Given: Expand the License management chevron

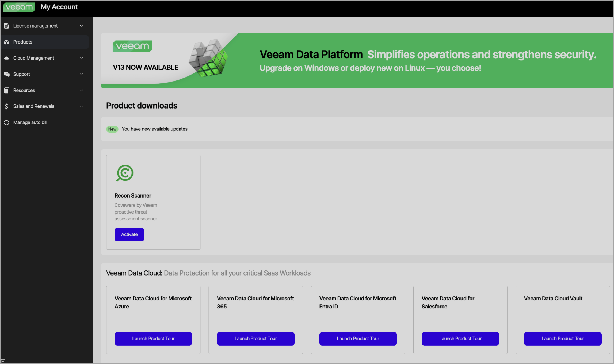Looking at the screenshot, I should click(81, 26).
